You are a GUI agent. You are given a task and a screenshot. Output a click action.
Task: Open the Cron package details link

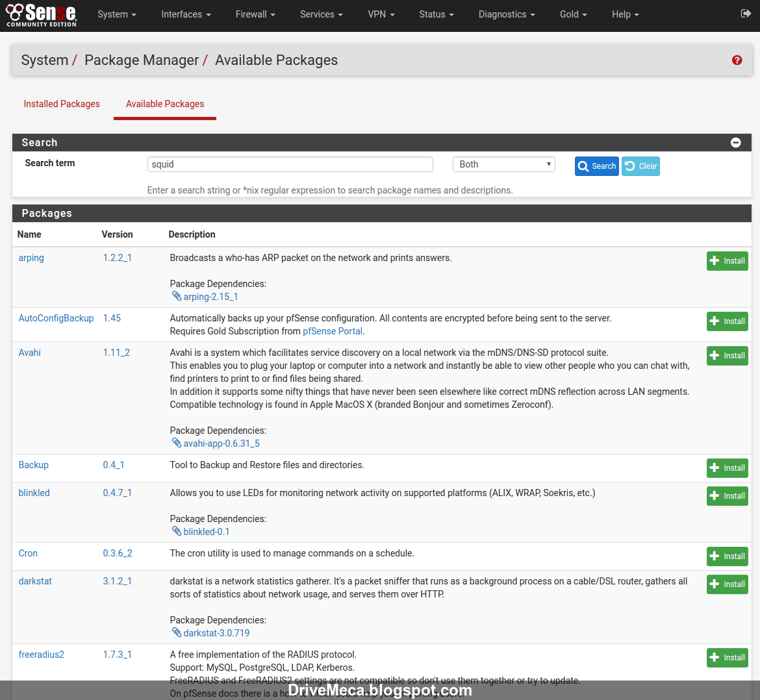pyautogui.click(x=28, y=553)
